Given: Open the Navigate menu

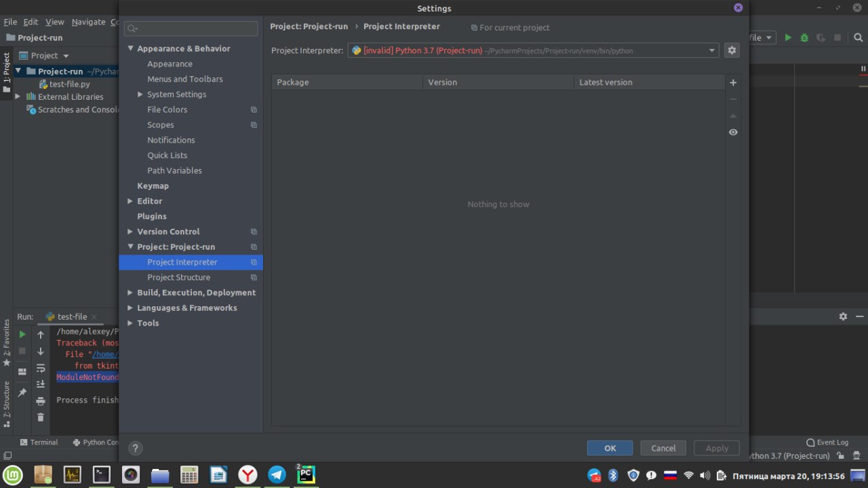Looking at the screenshot, I should point(88,22).
